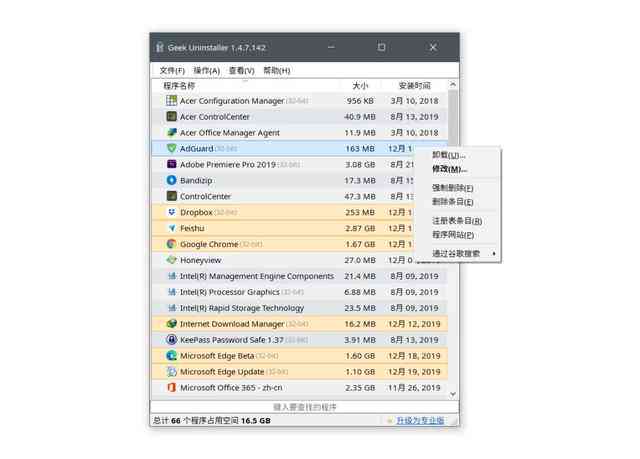Open the 帮助(H) menu
This screenshot has width=640, height=459.
pyautogui.click(x=277, y=71)
